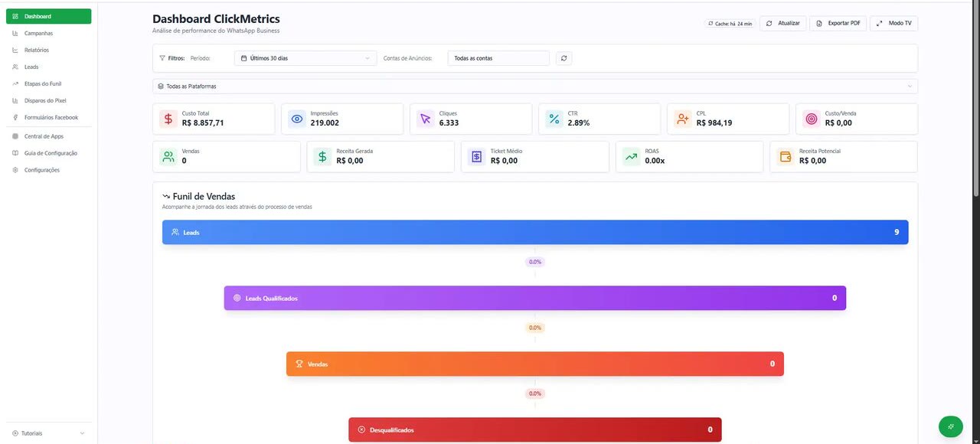The image size is (980, 444).
Task: Open the Dashboard sidebar item
Action: (x=48, y=16)
